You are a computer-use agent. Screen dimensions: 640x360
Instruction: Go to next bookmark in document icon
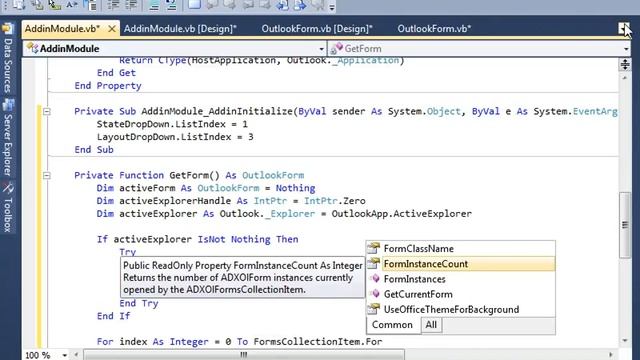coord(300,5)
